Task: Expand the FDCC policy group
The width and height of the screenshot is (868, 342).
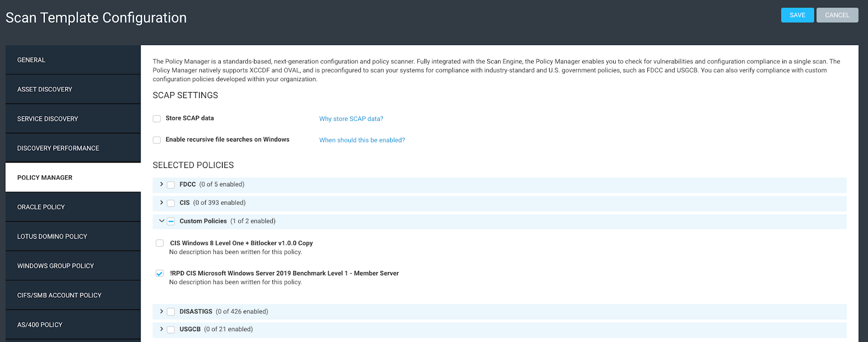Action: coord(161,184)
